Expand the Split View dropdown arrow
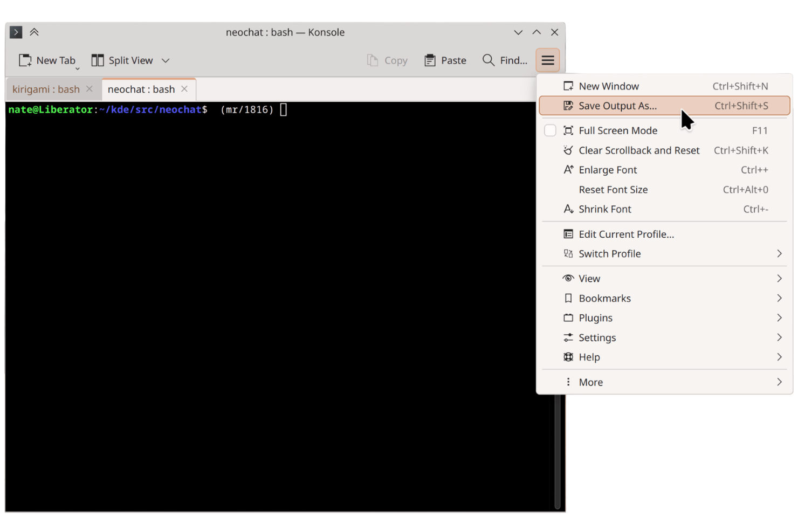 pos(166,60)
